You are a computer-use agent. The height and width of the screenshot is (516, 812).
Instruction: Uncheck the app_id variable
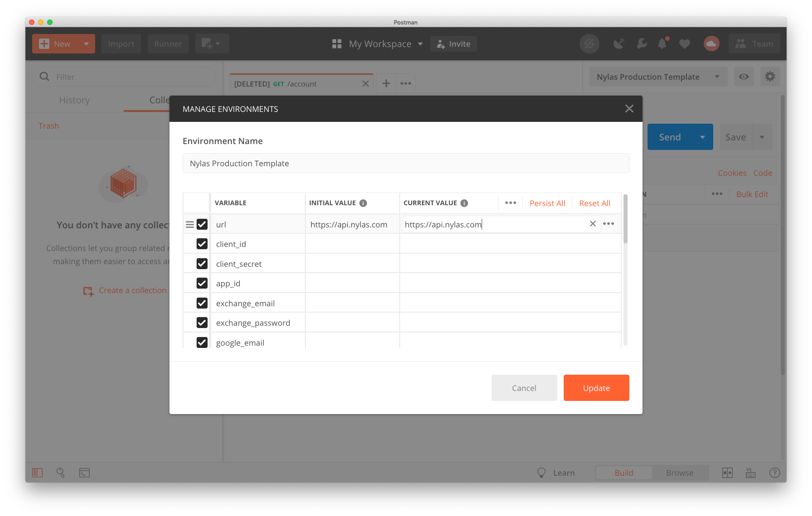[x=202, y=283]
